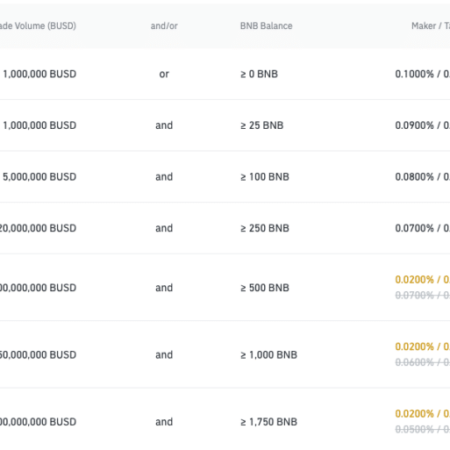Click the 0.0900% maker fee value
Viewport: 450px width, 450px height.
point(414,125)
